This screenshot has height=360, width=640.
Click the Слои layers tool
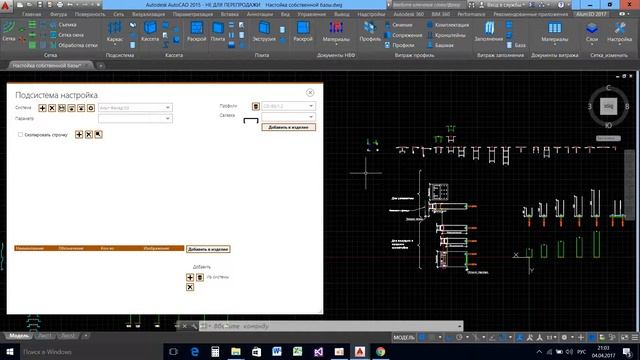(x=592, y=32)
